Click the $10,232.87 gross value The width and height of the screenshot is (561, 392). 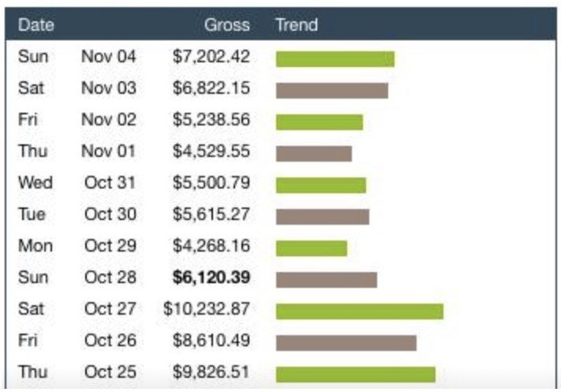[207, 308]
